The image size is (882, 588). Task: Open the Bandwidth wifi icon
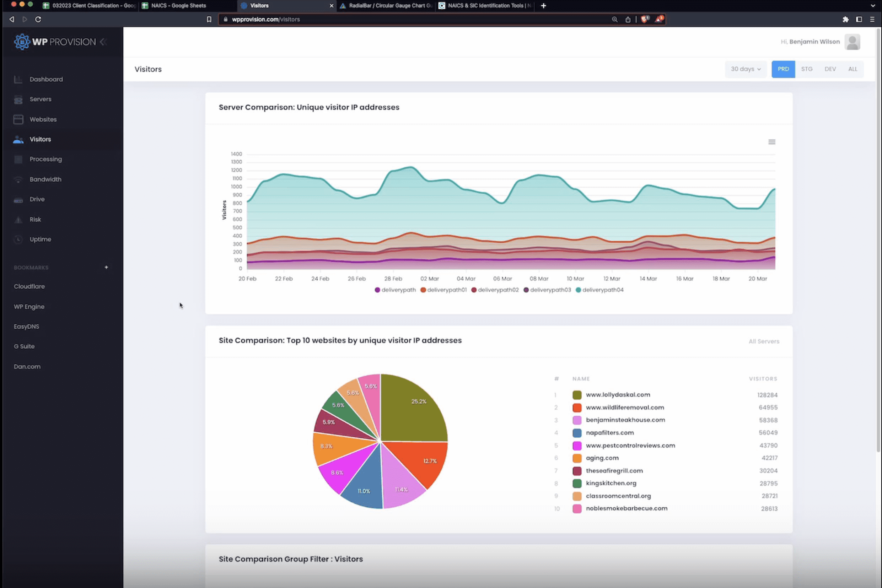coord(18,180)
